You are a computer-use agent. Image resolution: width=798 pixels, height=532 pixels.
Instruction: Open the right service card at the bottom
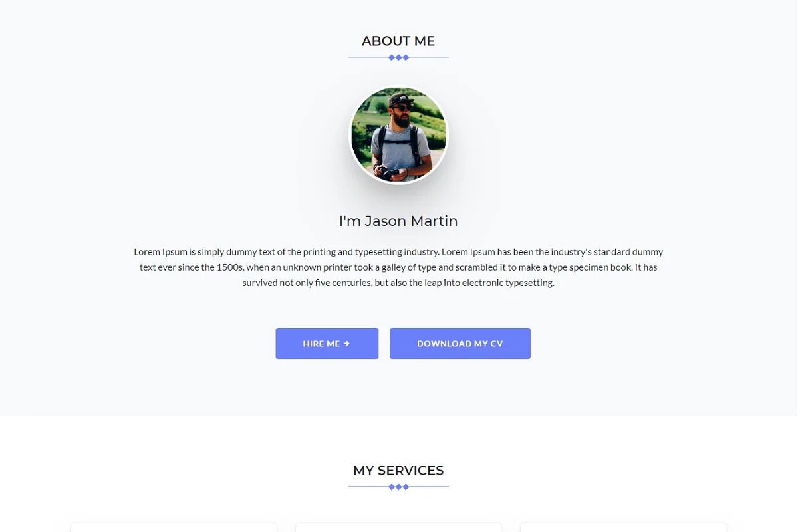point(623,527)
